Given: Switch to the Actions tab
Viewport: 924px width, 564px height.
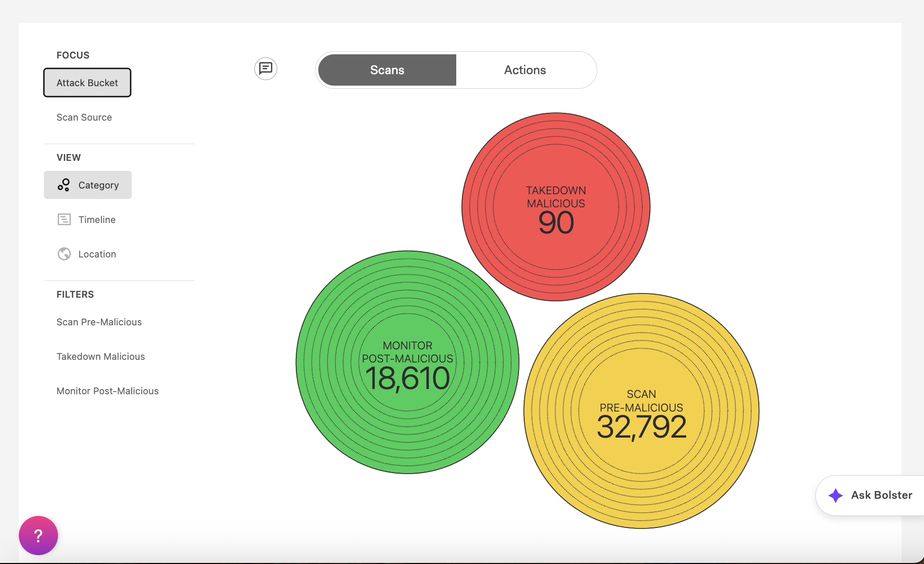Looking at the screenshot, I should point(525,70).
